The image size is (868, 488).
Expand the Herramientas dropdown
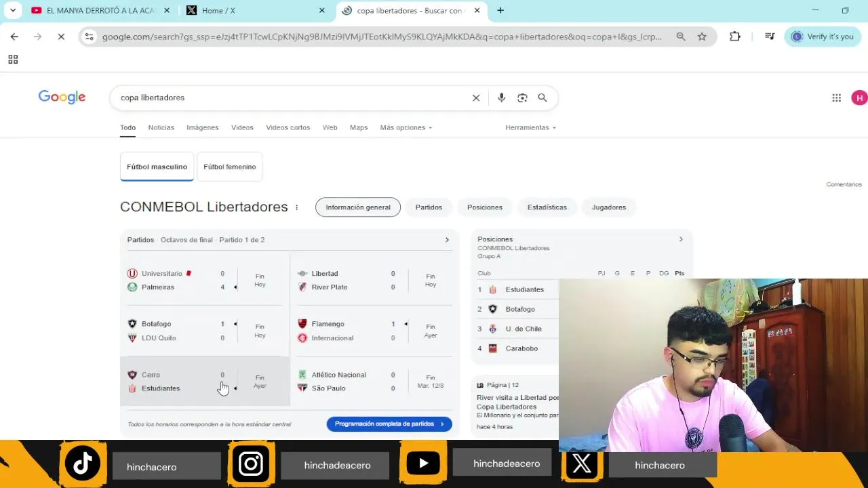click(x=530, y=127)
